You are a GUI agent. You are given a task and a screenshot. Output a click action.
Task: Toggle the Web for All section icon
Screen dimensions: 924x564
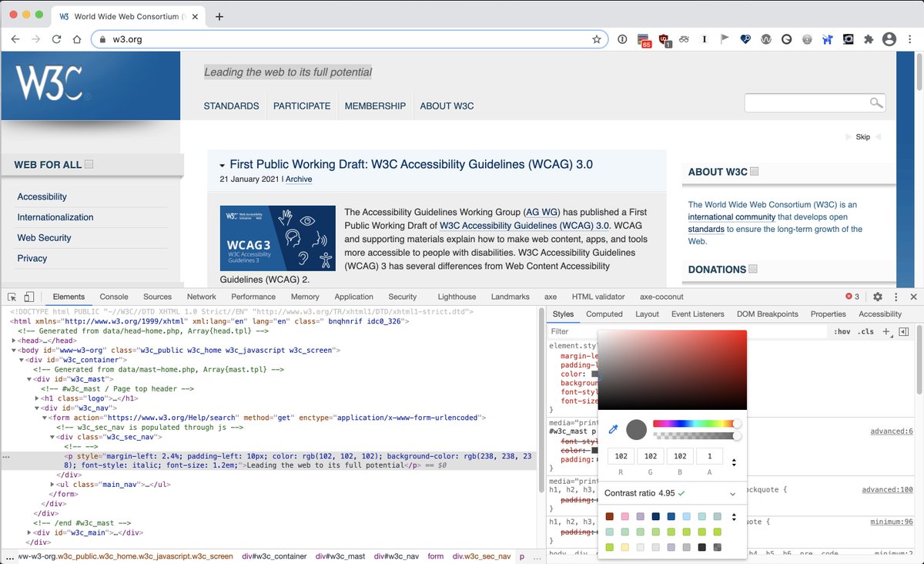point(89,164)
